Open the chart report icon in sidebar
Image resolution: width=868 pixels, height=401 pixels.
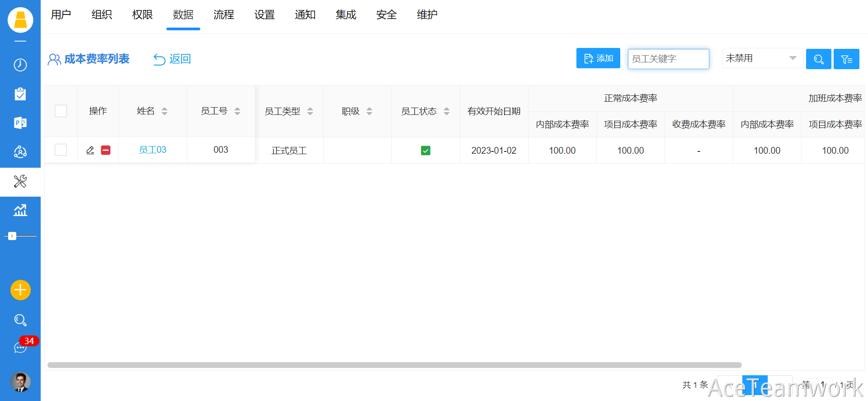(x=20, y=210)
